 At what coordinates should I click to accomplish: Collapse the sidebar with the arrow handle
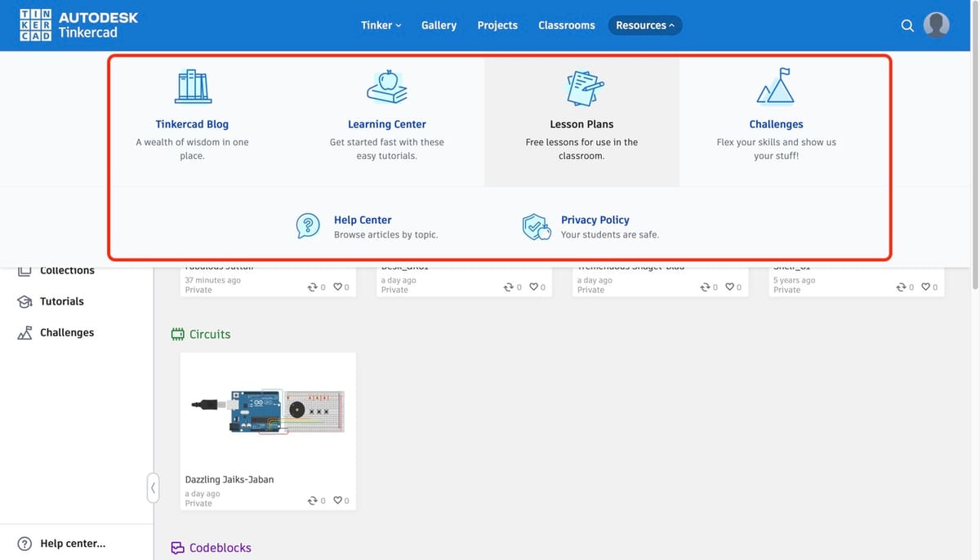pyautogui.click(x=153, y=488)
